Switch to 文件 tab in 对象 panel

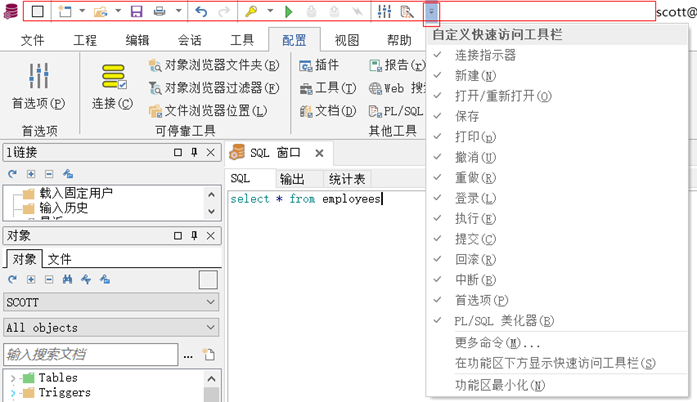point(60,259)
